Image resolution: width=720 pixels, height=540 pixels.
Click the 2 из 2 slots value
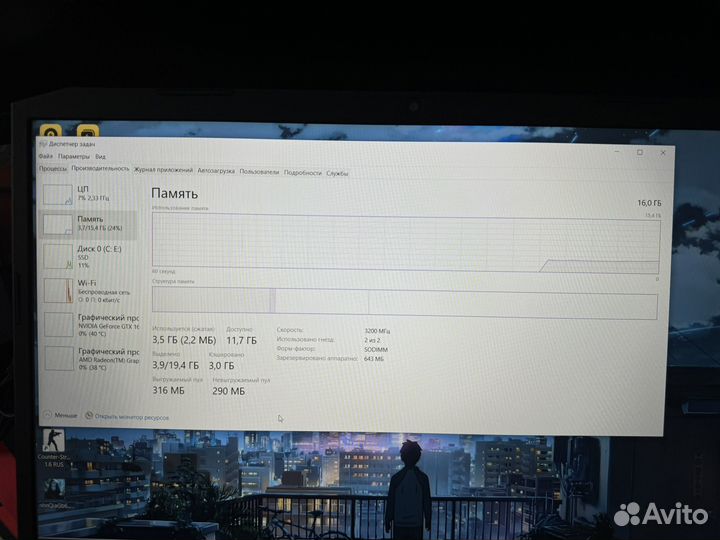372,340
